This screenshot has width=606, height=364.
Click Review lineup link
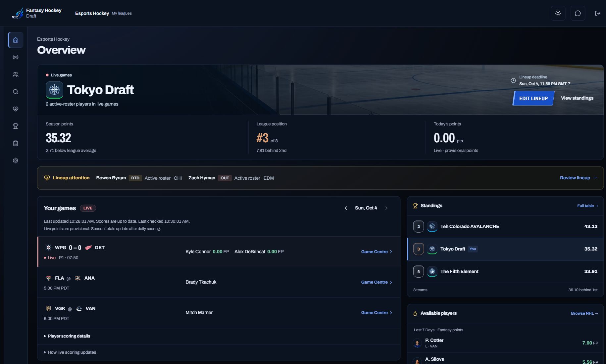point(578,178)
